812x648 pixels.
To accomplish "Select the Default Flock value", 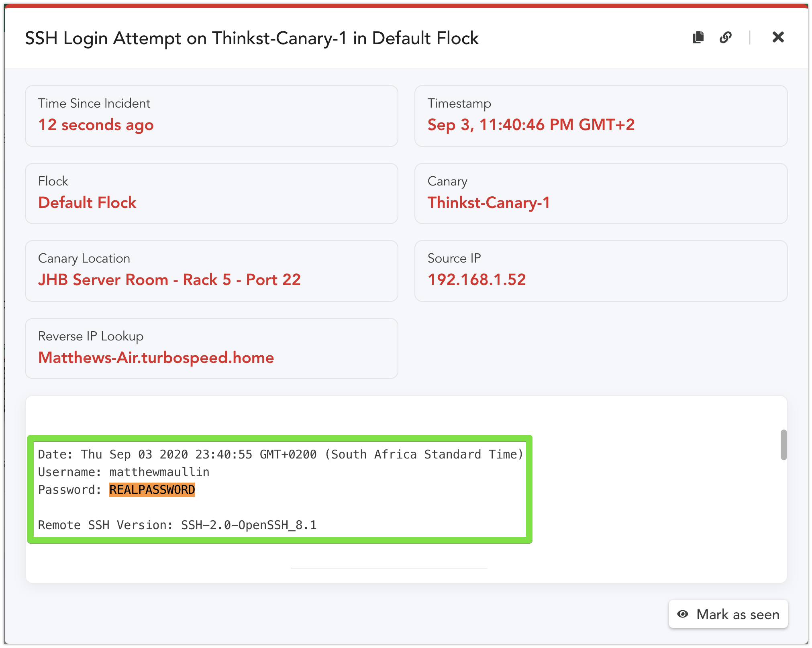I will pos(87,203).
